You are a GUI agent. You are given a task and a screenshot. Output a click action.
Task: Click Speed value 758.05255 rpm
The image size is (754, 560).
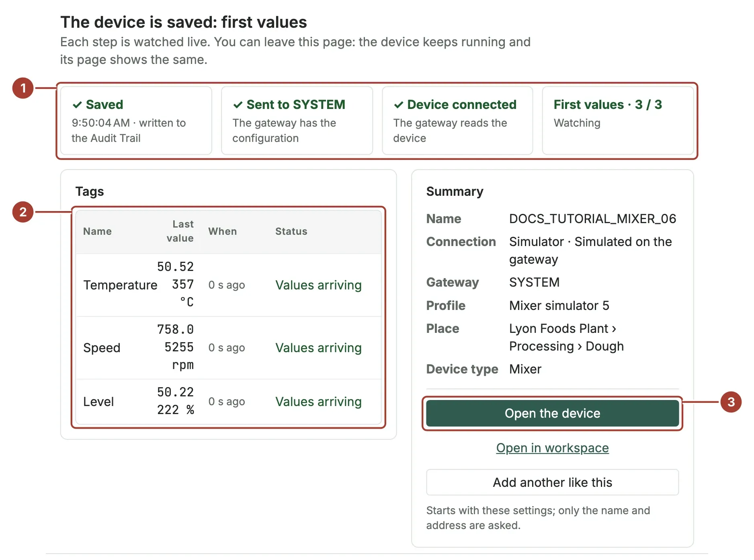click(176, 347)
